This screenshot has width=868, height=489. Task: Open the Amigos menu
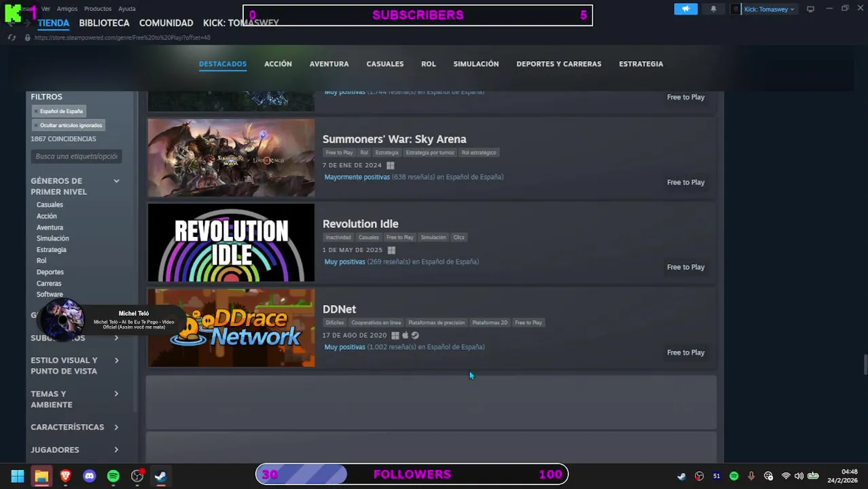(x=67, y=9)
